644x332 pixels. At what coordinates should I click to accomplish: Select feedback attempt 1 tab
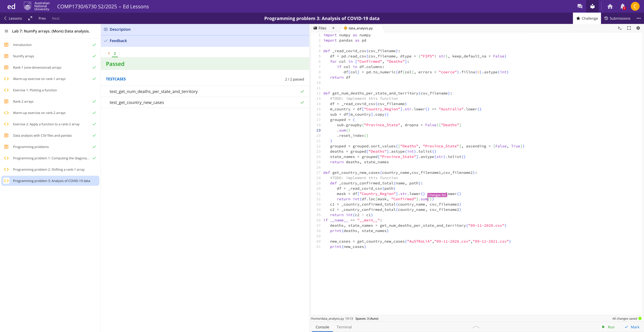coord(109,53)
